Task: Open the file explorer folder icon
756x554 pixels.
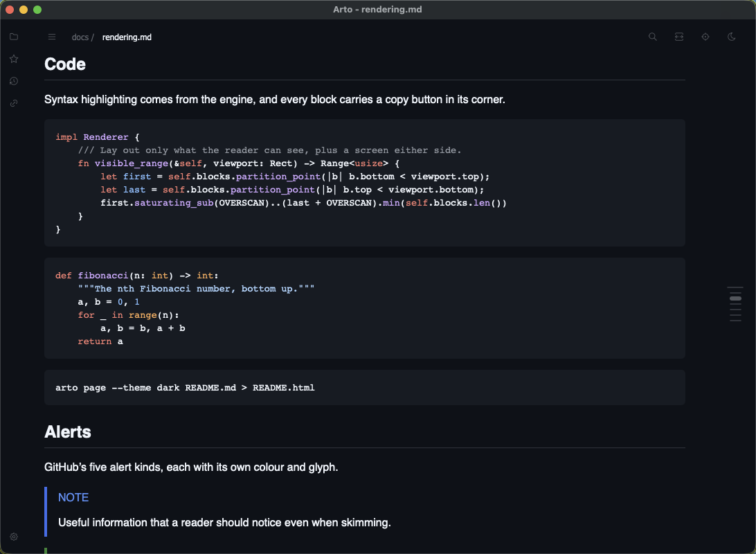Action: 14,37
